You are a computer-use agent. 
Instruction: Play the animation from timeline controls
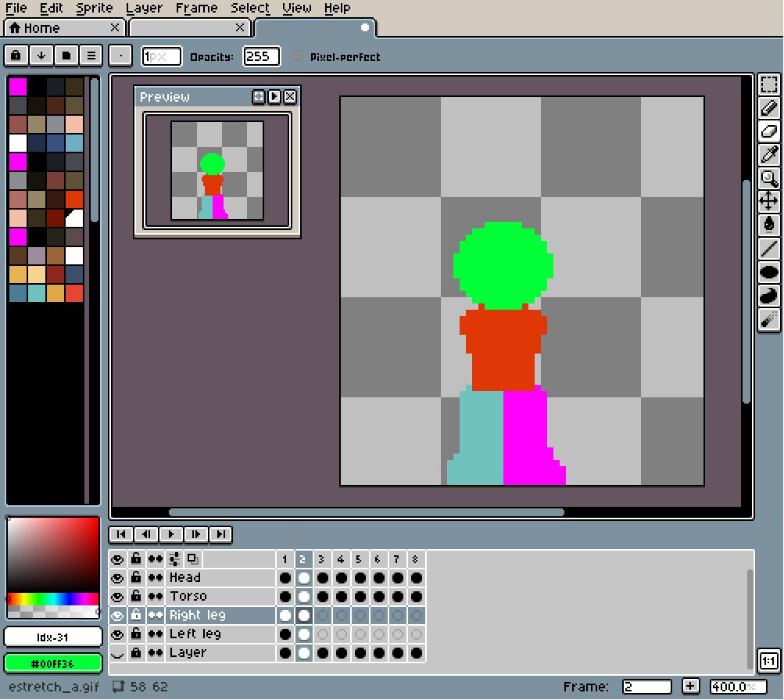pos(171,534)
